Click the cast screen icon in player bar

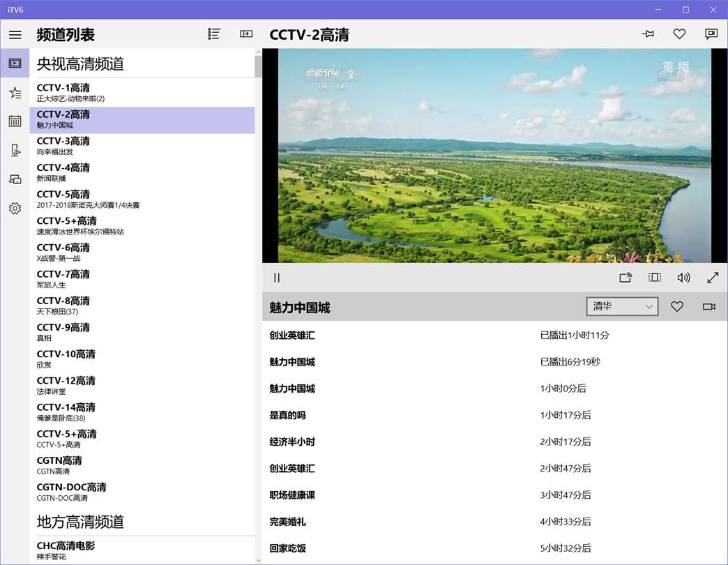tap(625, 278)
